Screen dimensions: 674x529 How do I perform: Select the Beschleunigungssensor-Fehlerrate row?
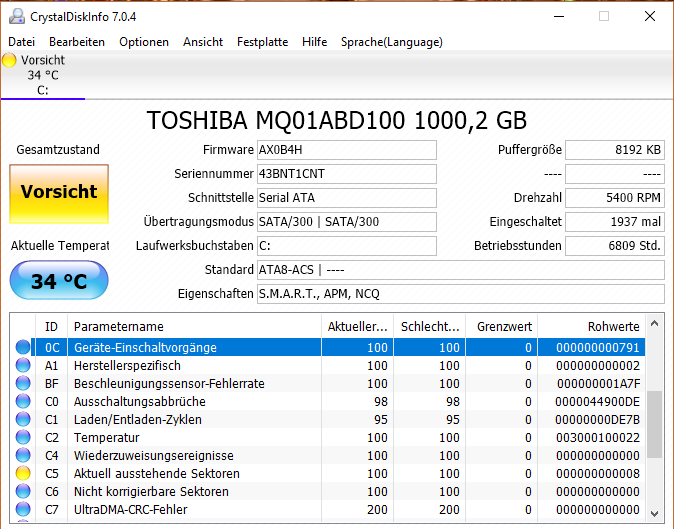pos(330,383)
